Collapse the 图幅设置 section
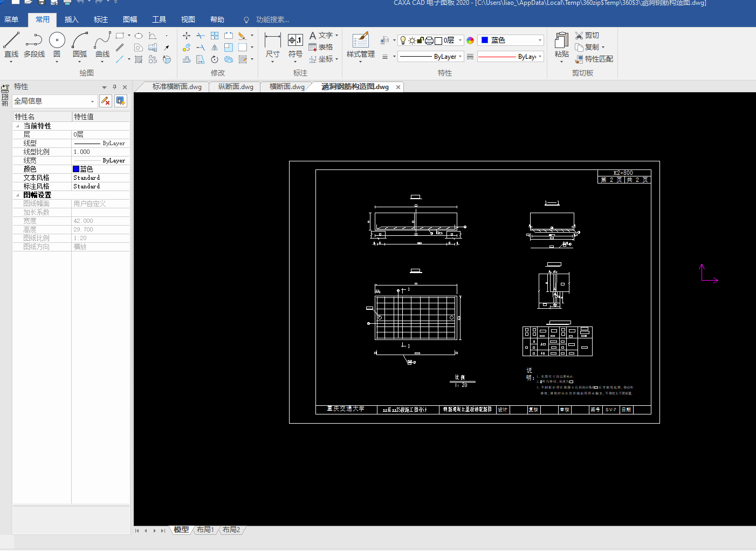Image resolution: width=756 pixels, height=551 pixels. [x=18, y=195]
